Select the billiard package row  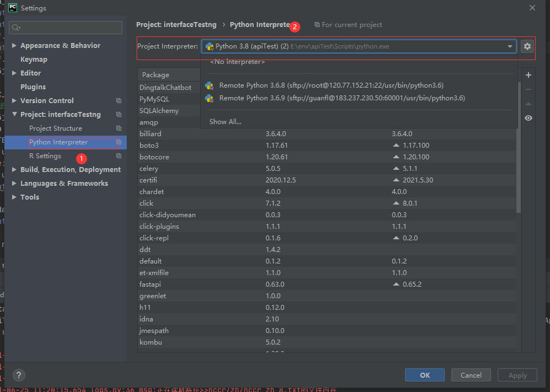(327, 134)
